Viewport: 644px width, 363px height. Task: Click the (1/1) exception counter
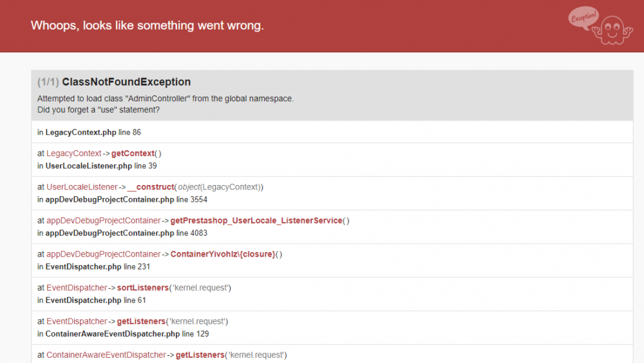tap(48, 82)
